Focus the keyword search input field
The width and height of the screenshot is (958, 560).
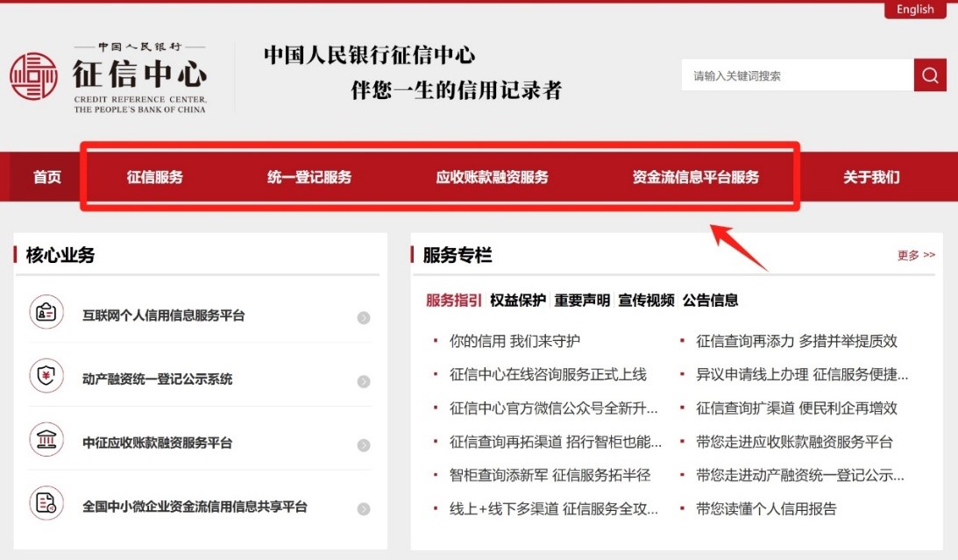(x=796, y=76)
